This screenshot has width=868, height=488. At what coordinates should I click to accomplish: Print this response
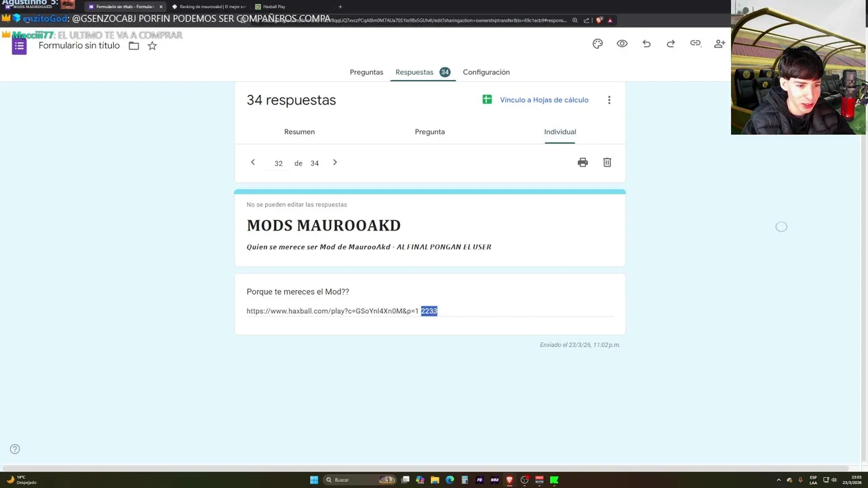point(583,163)
